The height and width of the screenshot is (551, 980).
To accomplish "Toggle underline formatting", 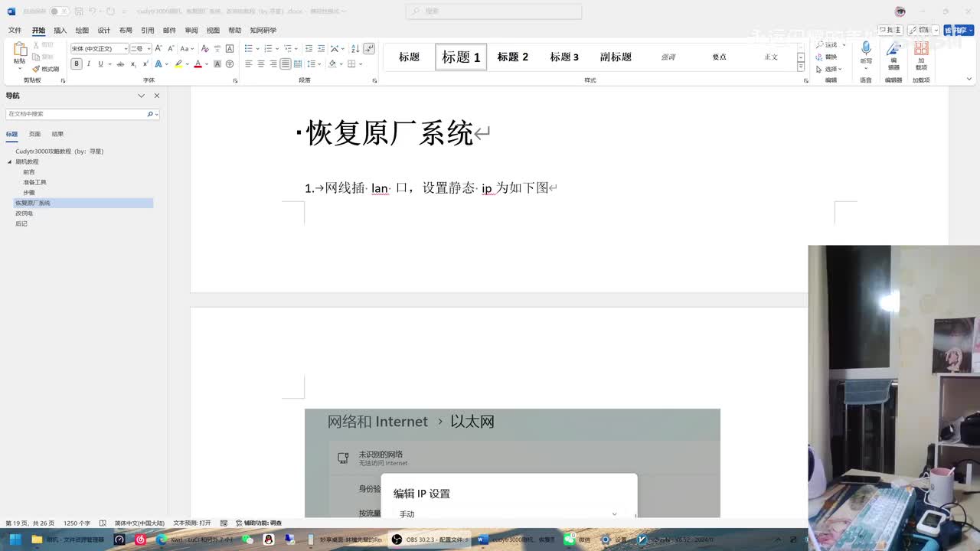I will 100,64.
